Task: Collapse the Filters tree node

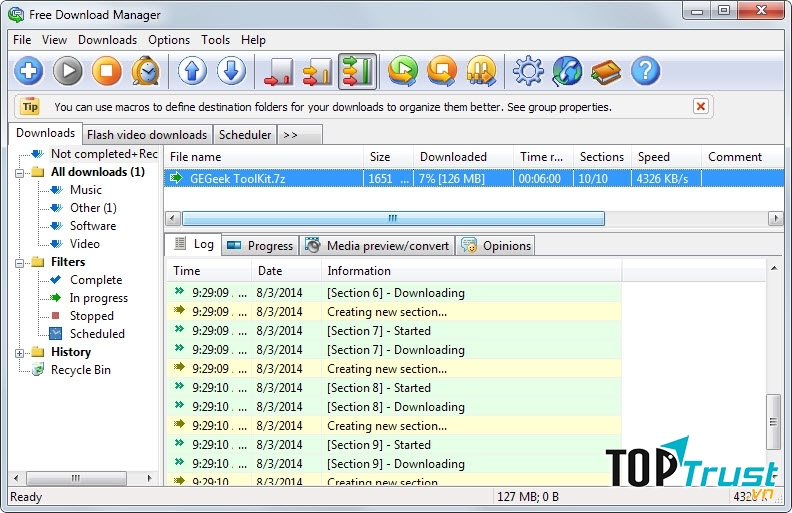Action: click(x=19, y=263)
